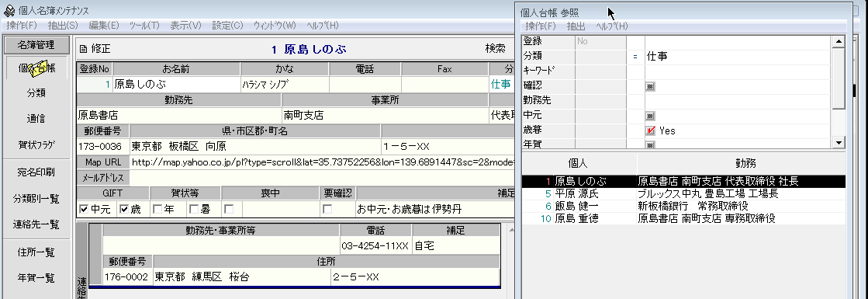Toggle the 歳 GIFT checkbox
This screenshot has height=299, width=868.
pyautogui.click(x=123, y=209)
